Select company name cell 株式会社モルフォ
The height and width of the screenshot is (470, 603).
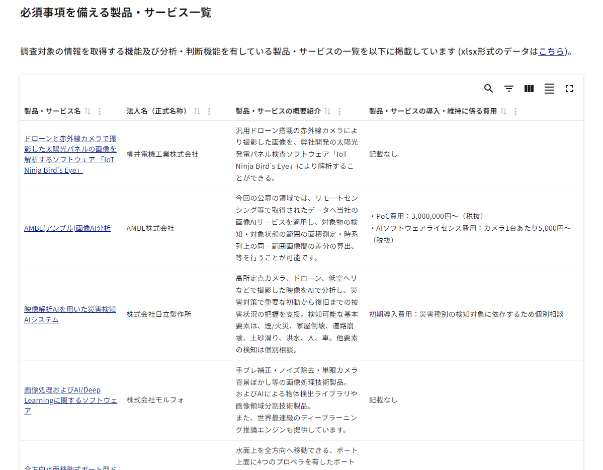(155, 400)
